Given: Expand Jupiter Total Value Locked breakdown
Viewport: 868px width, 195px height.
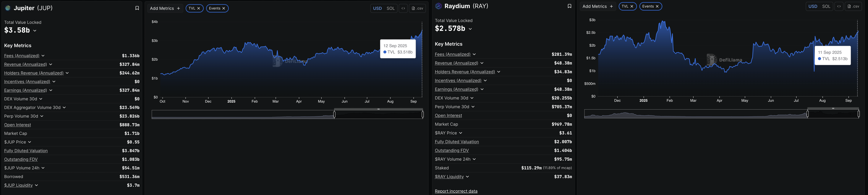Looking at the screenshot, I should coord(35,31).
